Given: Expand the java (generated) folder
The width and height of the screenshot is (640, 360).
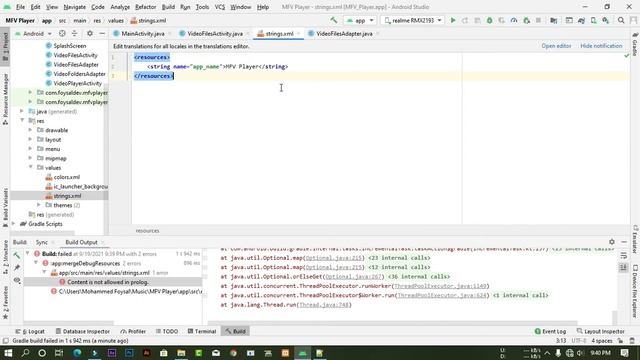Looking at the screenshot, I should click(x=22, y=111).
